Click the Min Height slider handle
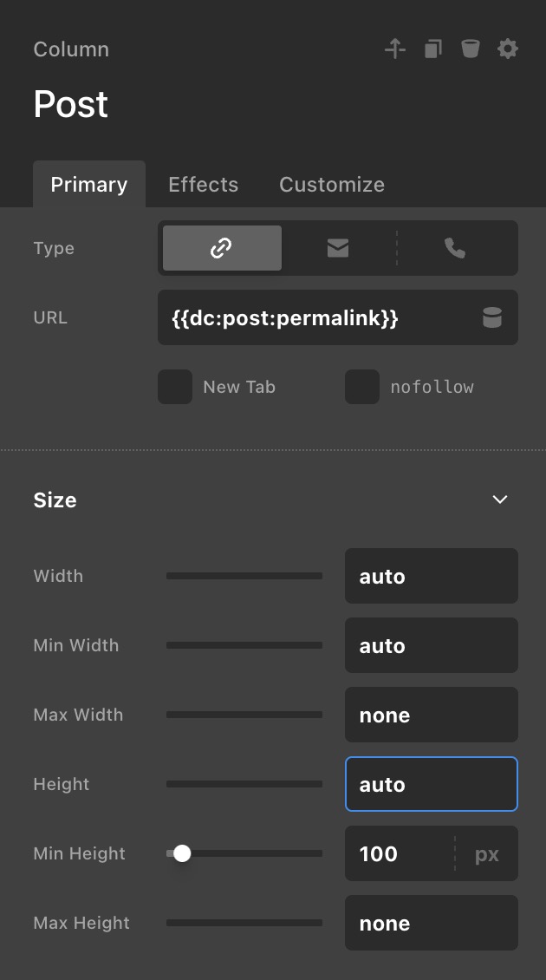Viewport: 546px width, 980px height. click(x=182, y=853)
